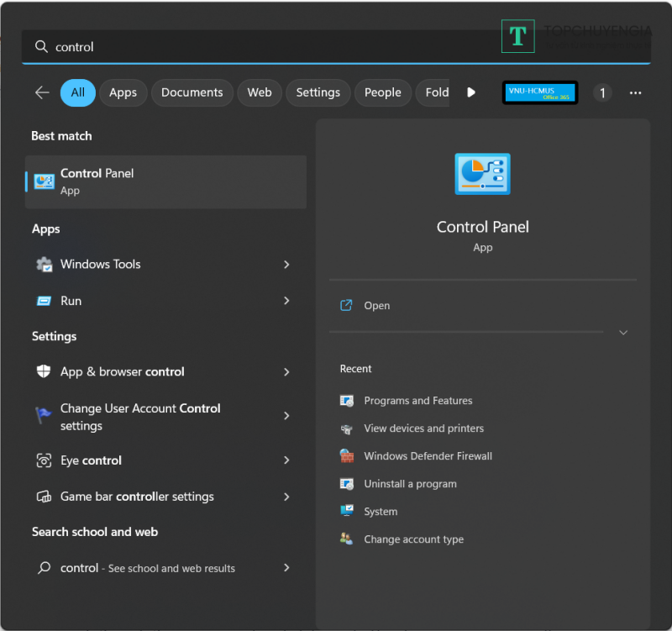
Task: Click the Windows Defender Firewall icon
Action: click(x=347, y=456)
